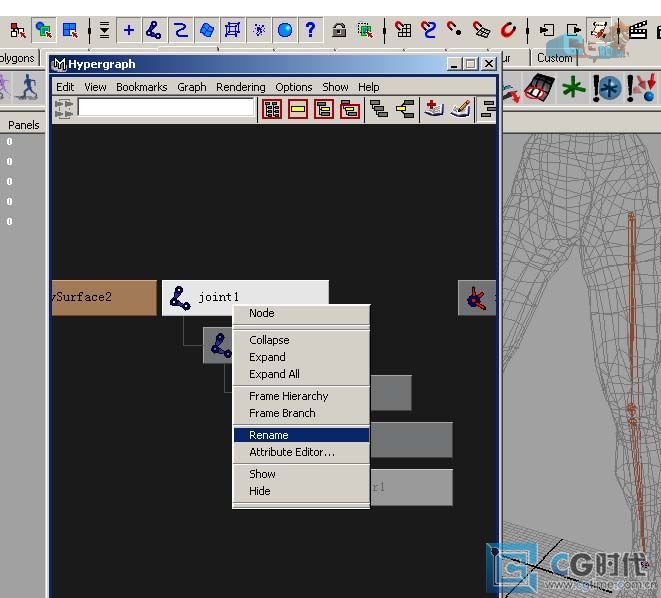Enable snap to view planes icon

(x=481, y=30)
